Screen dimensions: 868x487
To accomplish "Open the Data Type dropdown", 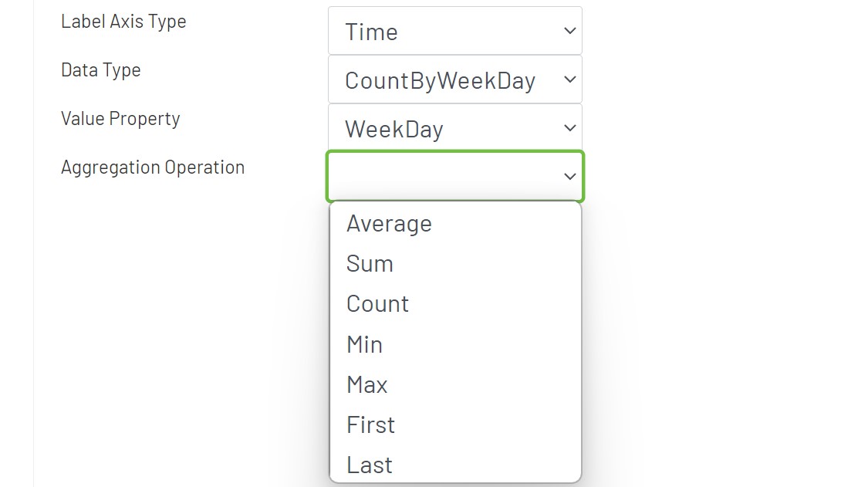I will [x=454, y=79].
